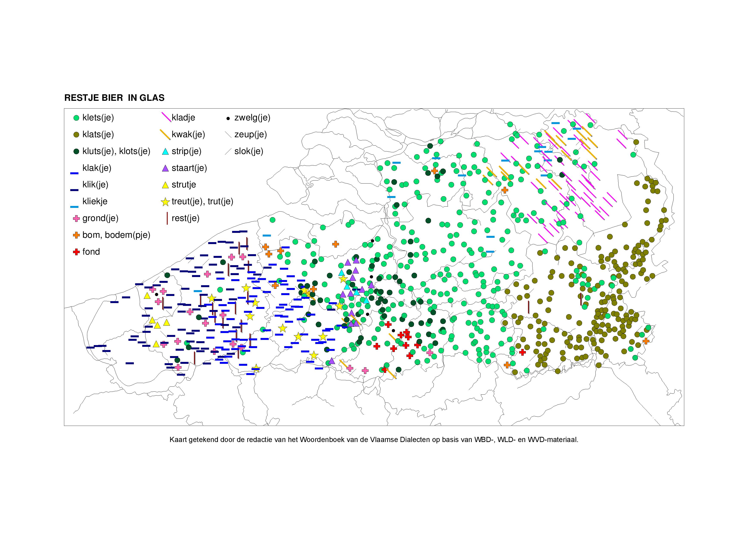Click the legend label staart(je)
Image resolution: width=756 pixels, height=534 pixels.
click(189, 168)
